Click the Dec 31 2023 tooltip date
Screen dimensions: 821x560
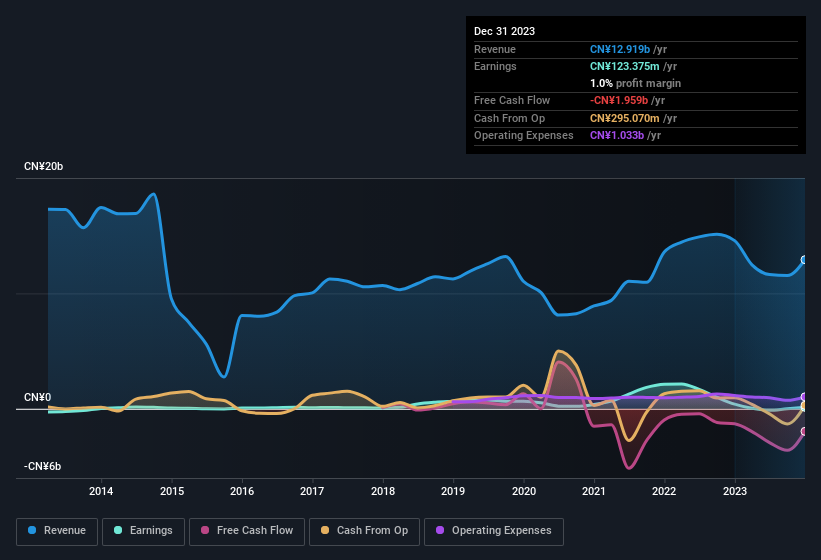(x=504, y=31)
